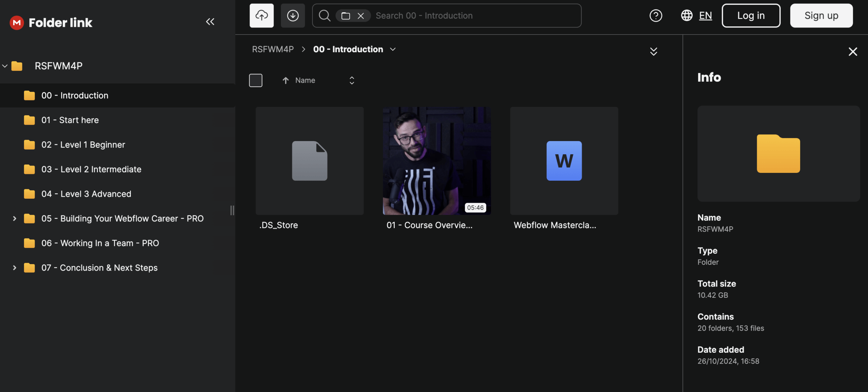Click the download arrow icon
Image resolution: width=868 pixels, height=392 pixels.
293,16
